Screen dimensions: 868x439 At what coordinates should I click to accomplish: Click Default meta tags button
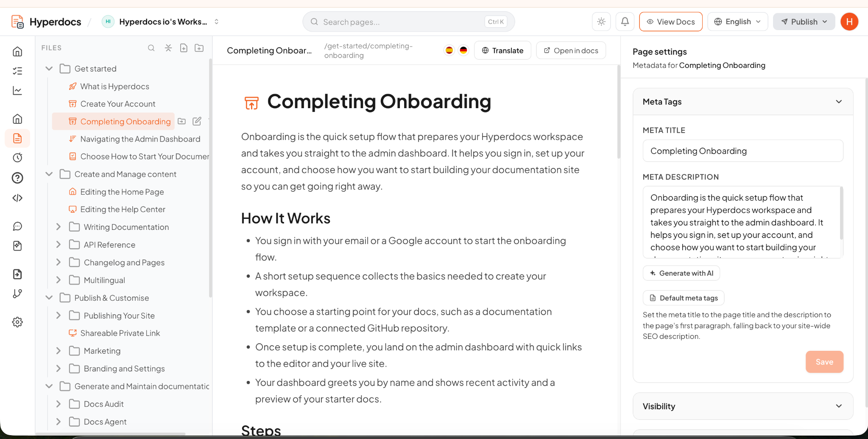pos(684,298)
